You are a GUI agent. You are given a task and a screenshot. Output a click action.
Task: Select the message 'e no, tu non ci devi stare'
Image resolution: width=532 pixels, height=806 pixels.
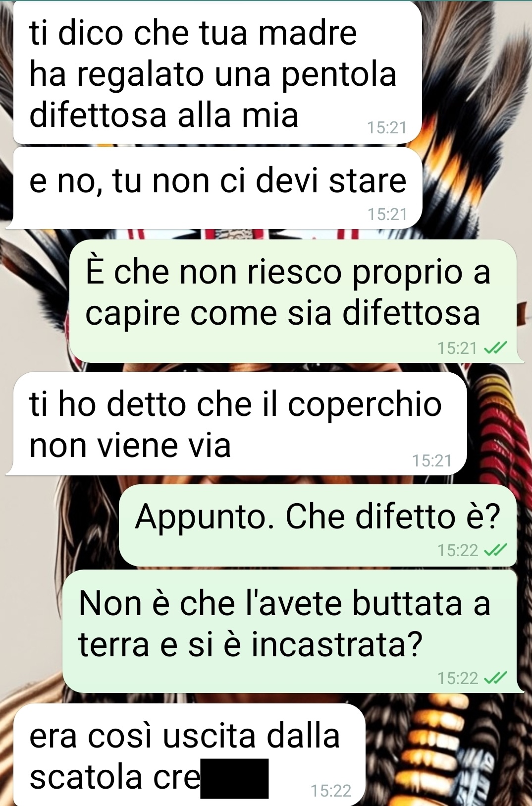coord(217,188)
